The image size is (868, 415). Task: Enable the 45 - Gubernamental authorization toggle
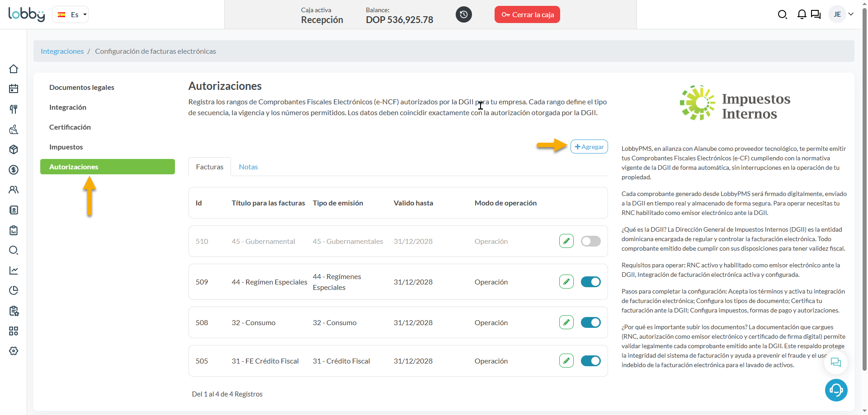tap(590, 241)
